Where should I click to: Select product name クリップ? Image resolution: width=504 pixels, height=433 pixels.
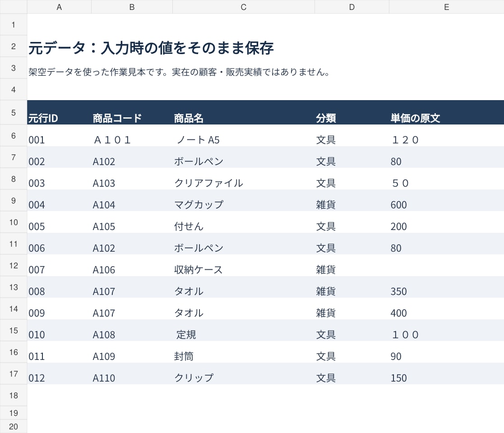click(243, 373)
